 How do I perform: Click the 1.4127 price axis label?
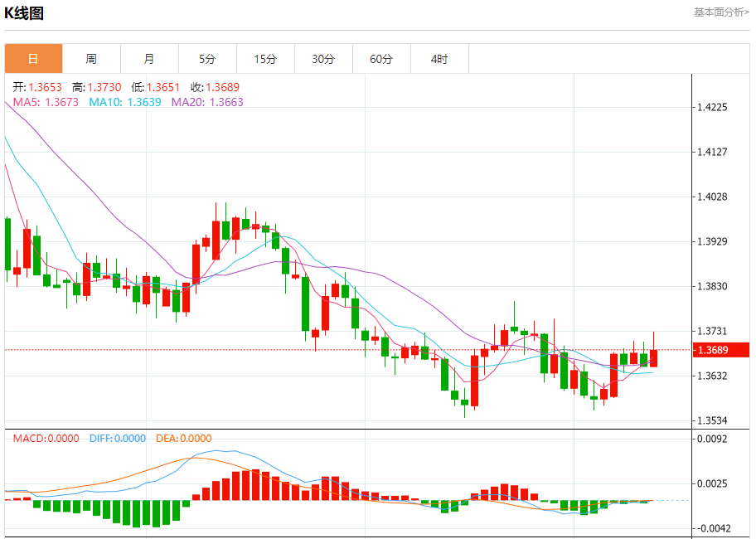point(712,152)
